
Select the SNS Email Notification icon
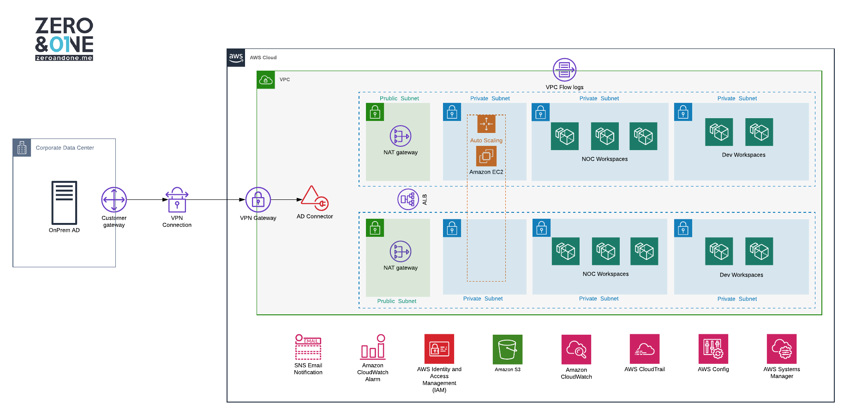click(x=308, y=347)
